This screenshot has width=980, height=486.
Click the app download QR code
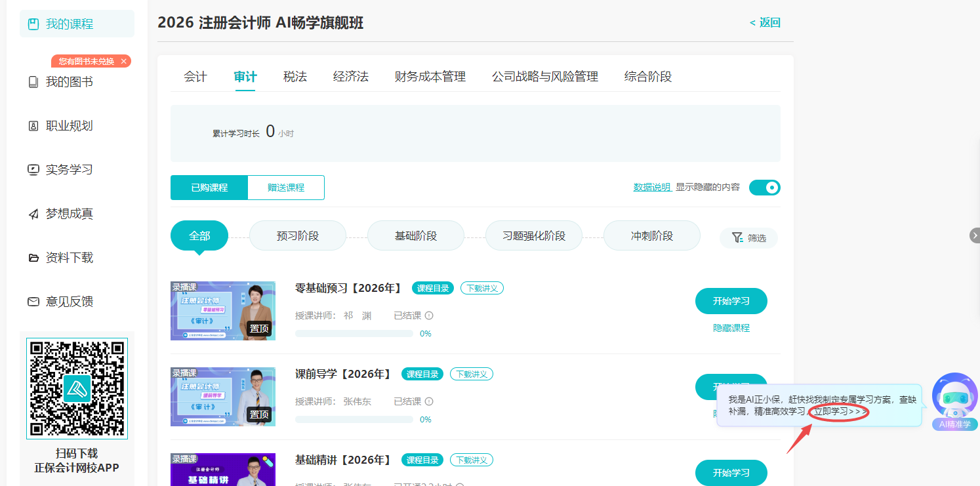[x=76, y=388]
